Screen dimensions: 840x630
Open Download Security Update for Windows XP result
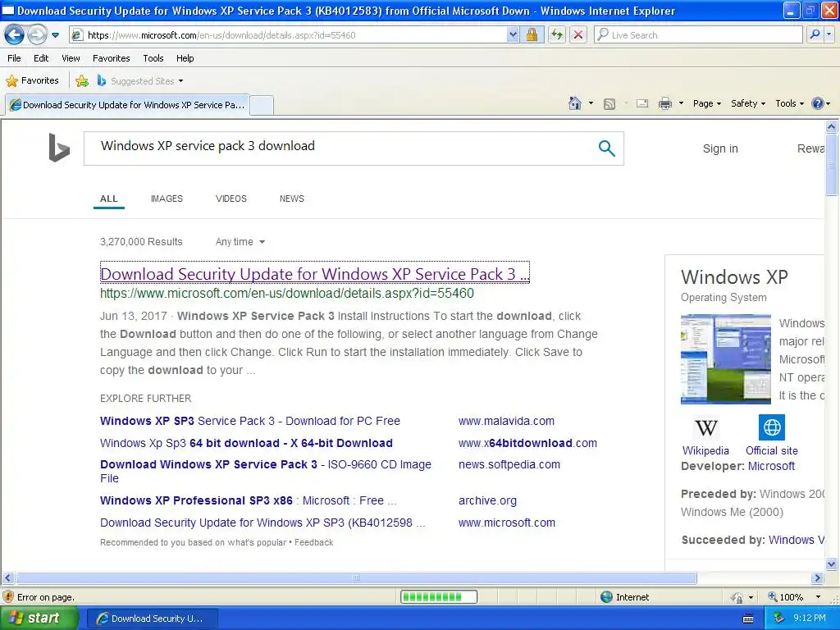(x=314, y=274)
